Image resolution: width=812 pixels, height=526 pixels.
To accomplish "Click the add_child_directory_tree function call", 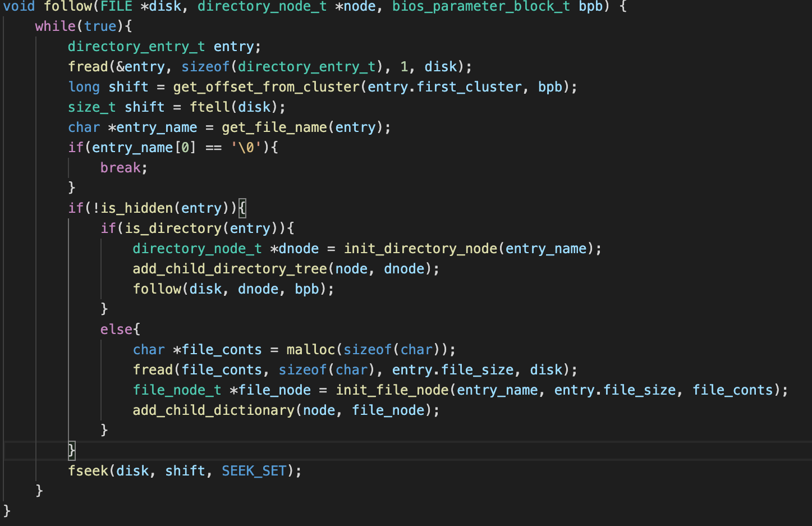I will pyautogui.click(x=230, y=269).
